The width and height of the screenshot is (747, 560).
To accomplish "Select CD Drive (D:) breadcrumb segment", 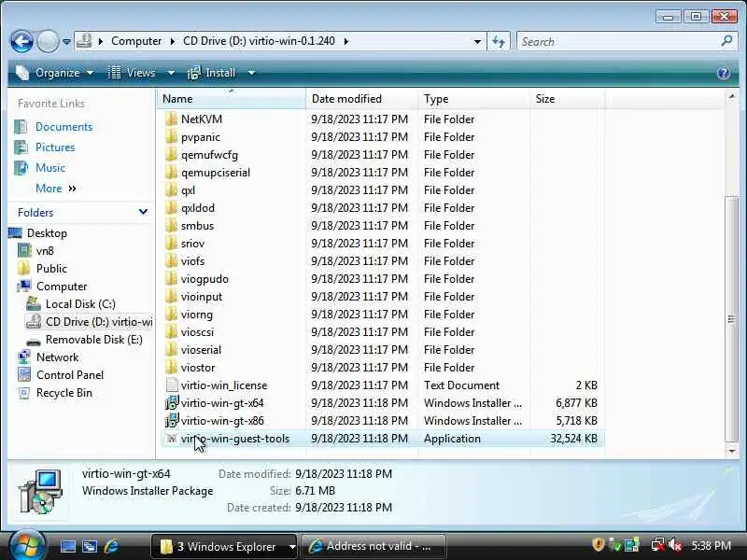I will 259,41.
